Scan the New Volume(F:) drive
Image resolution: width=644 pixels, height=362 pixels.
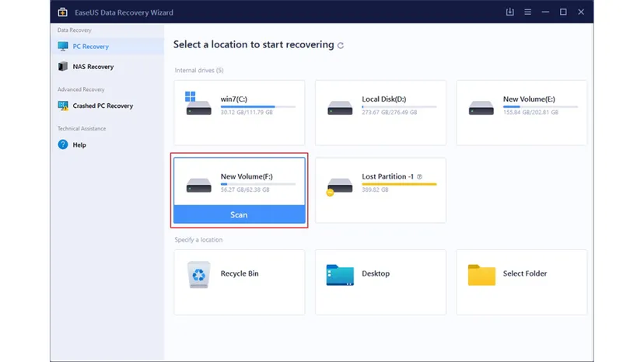coord(239,214)
